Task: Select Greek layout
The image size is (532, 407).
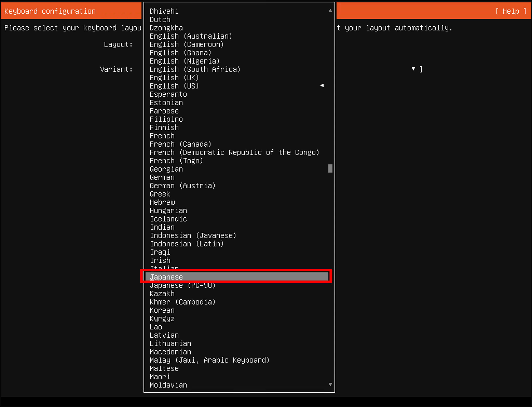Action: 160,194
